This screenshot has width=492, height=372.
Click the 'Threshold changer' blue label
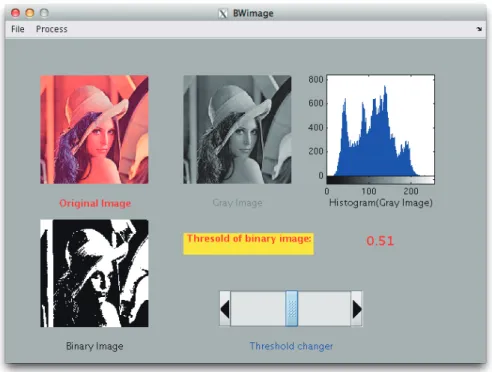291,346
